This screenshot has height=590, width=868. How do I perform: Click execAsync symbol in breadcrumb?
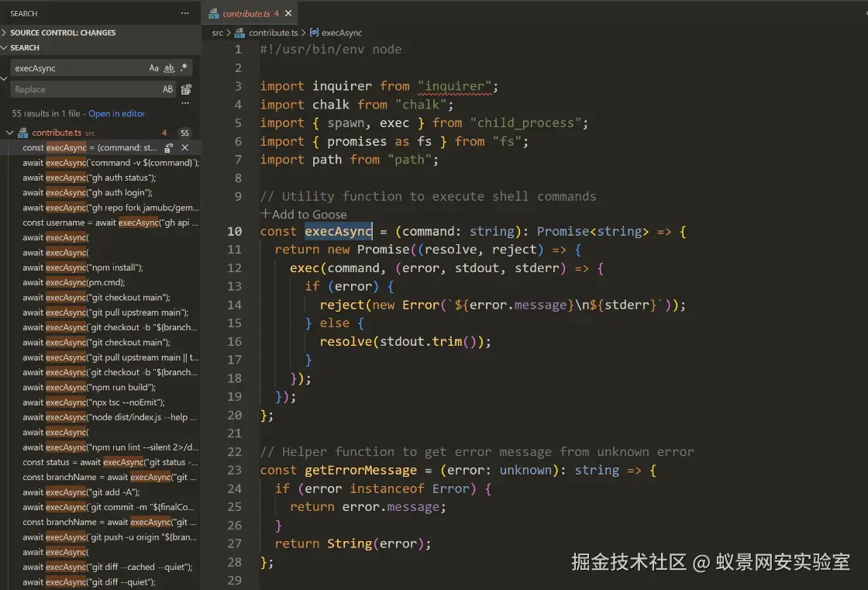tap(342, 33)
